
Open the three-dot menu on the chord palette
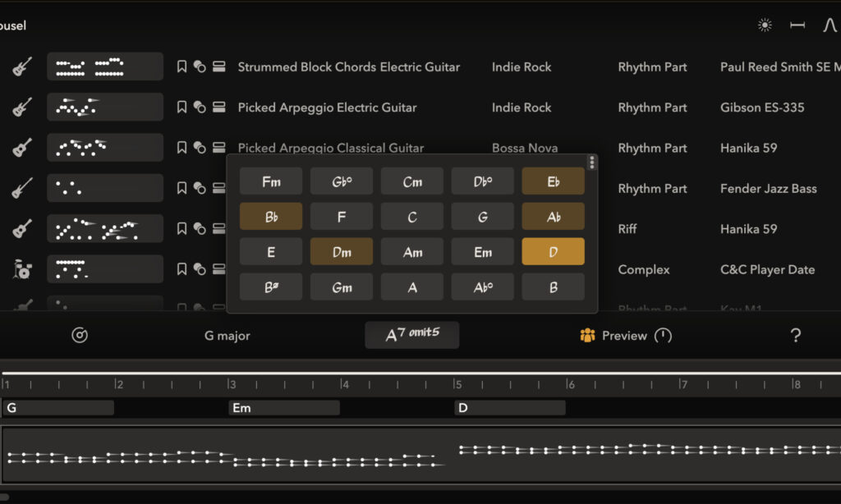point(592,163)
